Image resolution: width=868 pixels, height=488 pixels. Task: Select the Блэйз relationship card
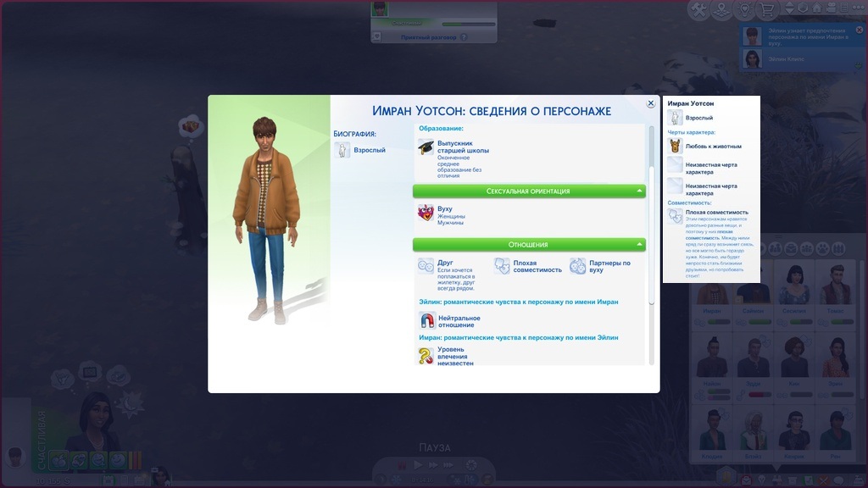click(753, 435)
